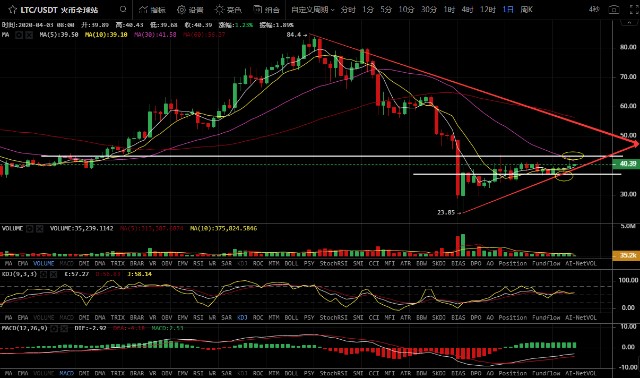Image resolution: width=640 pixels, height=378 pixels.
Task: Open settings icon for the MA overlay
Action: (x=19, y=35)
